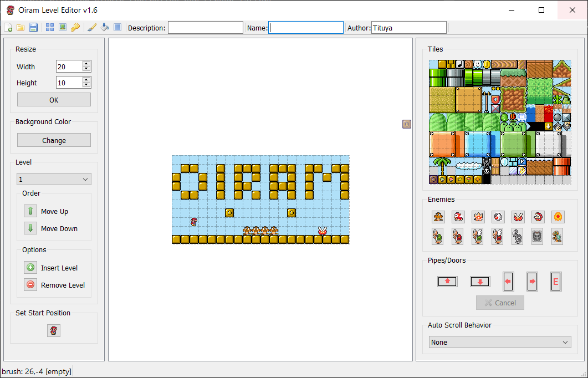Pick the palm tree tile
Image resolution: width=588 pixels, height=378 pixels.
(442, 166)
